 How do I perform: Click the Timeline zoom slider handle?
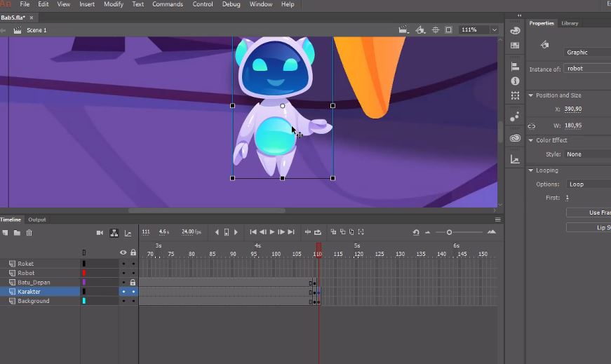click(x=449, y=232)
